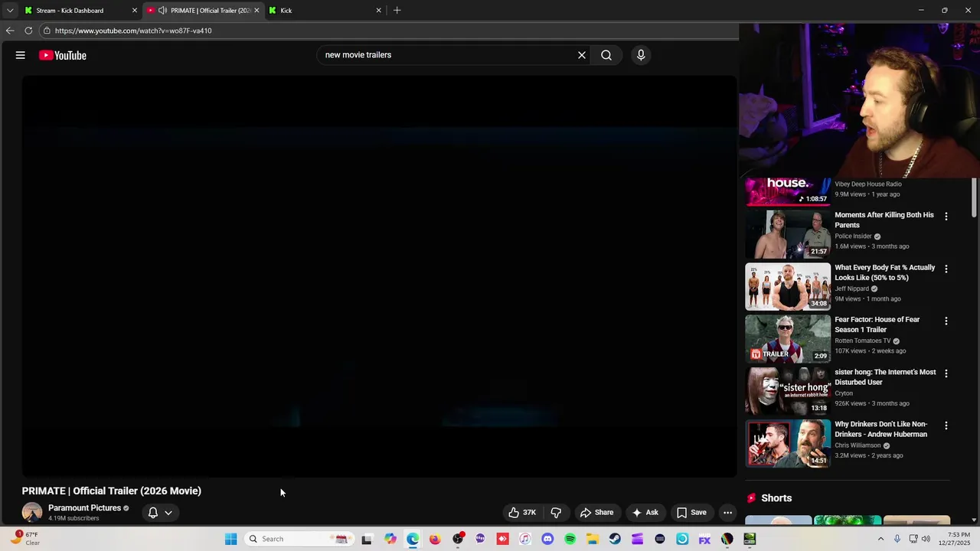Like the PRIMATE trailer (37K)
This screenshot has width=980, height=551.
pos(523,513)
